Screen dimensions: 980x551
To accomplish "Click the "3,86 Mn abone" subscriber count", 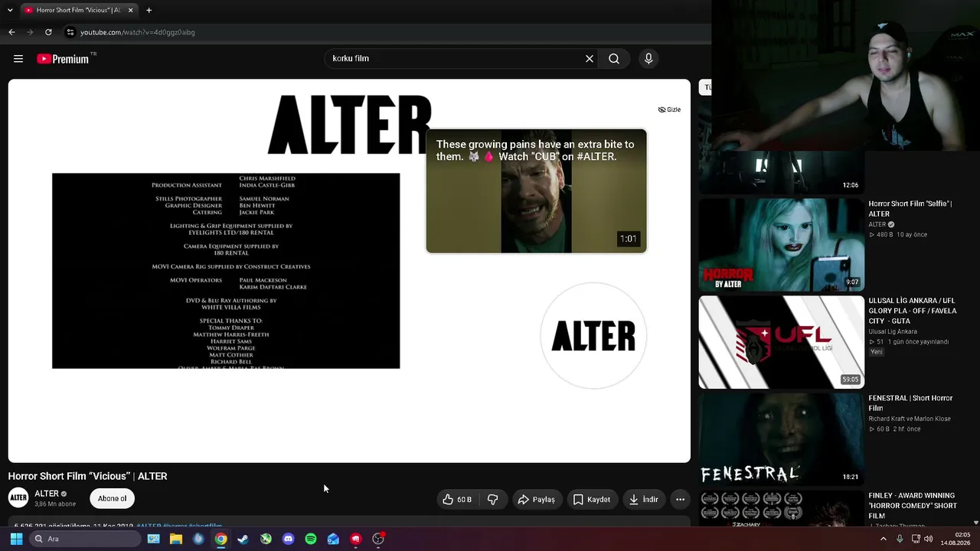I will pyautogui.click(x=55, y=504).
